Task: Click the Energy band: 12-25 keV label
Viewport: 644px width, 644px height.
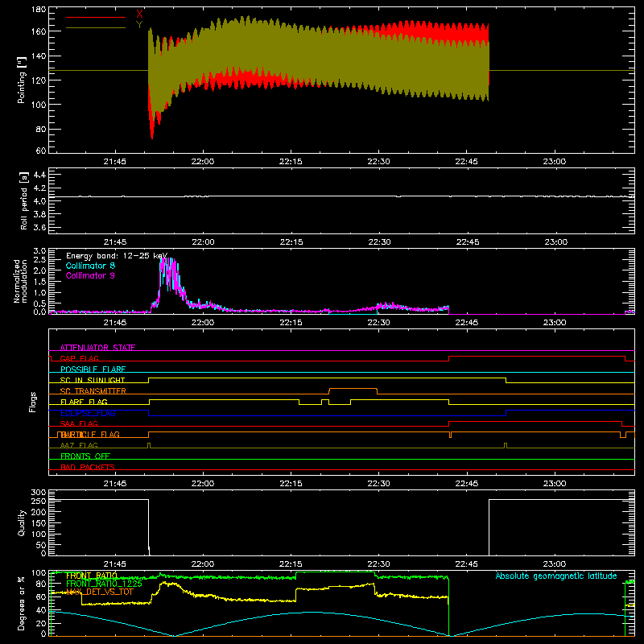Action: tap(117, 256)
